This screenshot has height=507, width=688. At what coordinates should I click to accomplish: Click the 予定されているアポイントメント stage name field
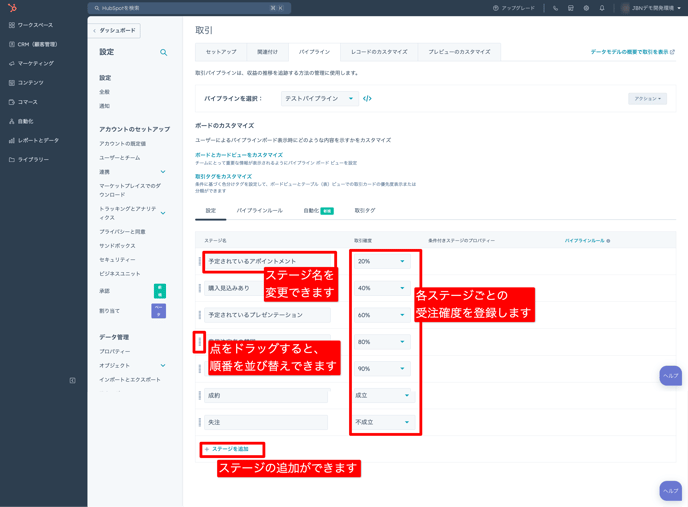tap(269, 261)
